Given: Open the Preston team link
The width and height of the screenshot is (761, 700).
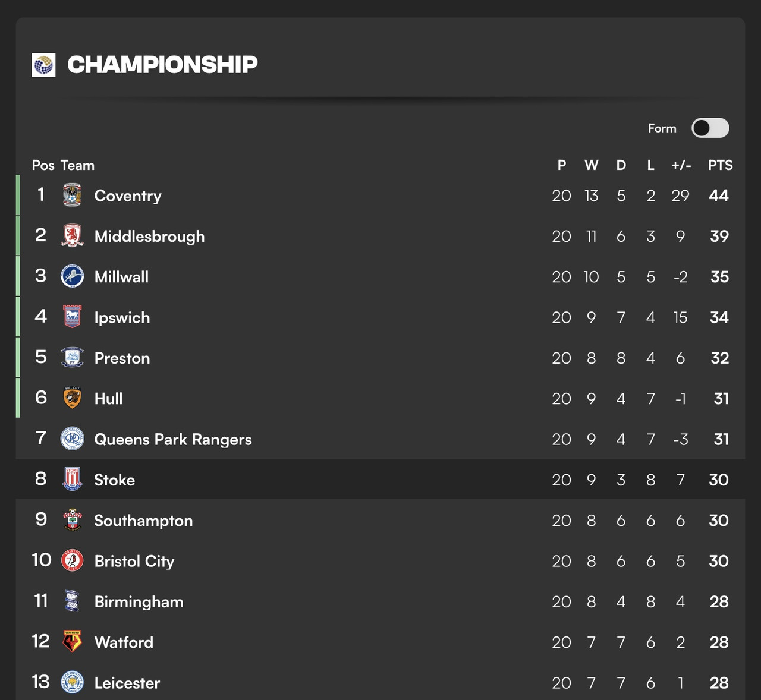Looking at the screenshot, I should [x=122, y=358].
